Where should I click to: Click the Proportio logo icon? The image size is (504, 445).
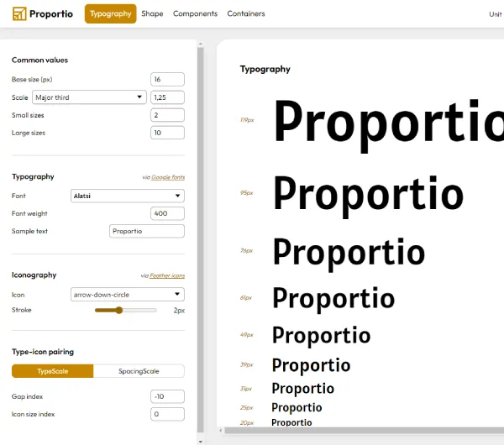pyautogui.click(x=19, y=13)
